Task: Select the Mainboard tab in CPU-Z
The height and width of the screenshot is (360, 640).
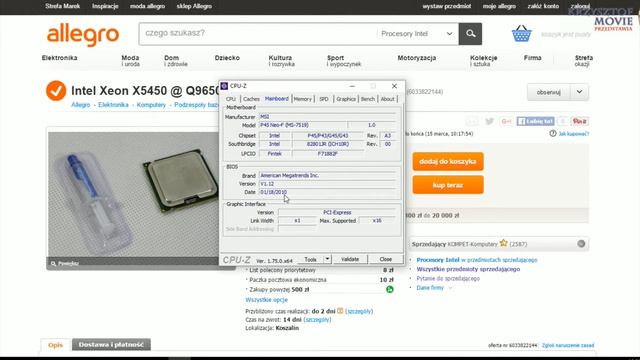Action: click(277, 99)
